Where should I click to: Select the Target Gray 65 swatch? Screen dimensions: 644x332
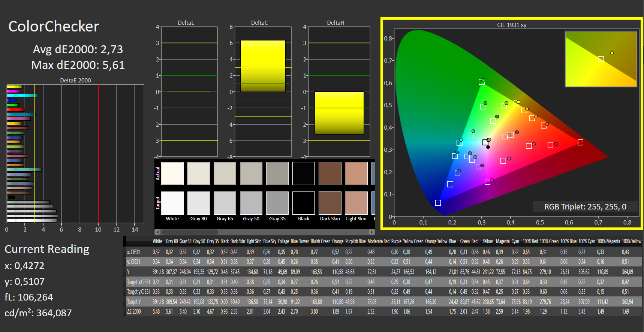pos(225,203)
